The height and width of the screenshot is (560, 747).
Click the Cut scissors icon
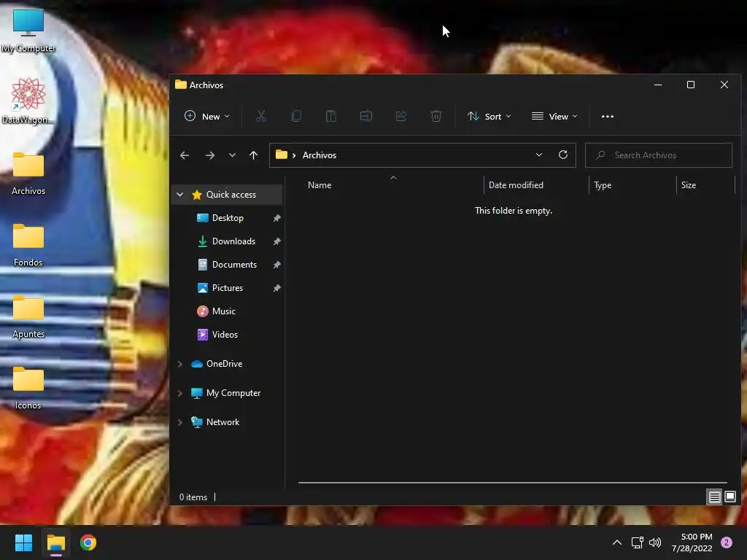(261, 116)
